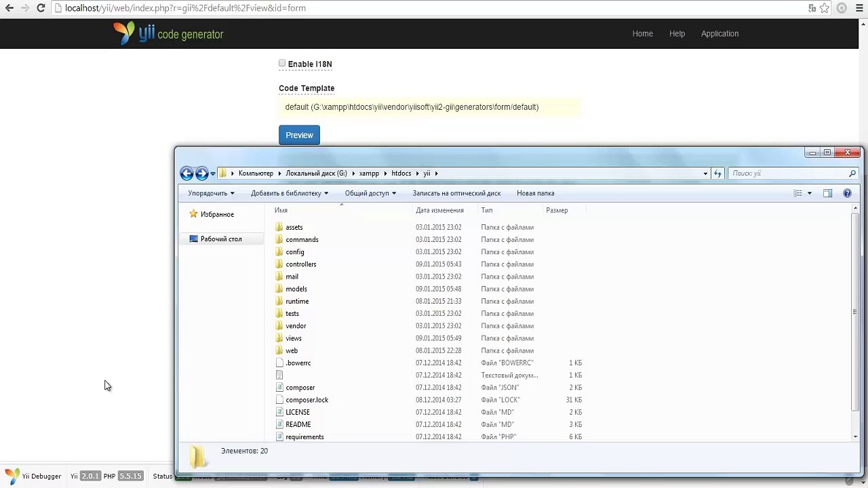Click the Explorer search field
This screenshot has height=488, width=868.
[x=788, y=174]
